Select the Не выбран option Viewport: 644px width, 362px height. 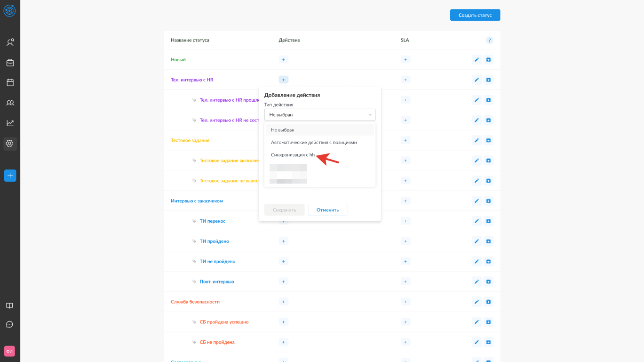pyautogui.click(x=320, y=130)
